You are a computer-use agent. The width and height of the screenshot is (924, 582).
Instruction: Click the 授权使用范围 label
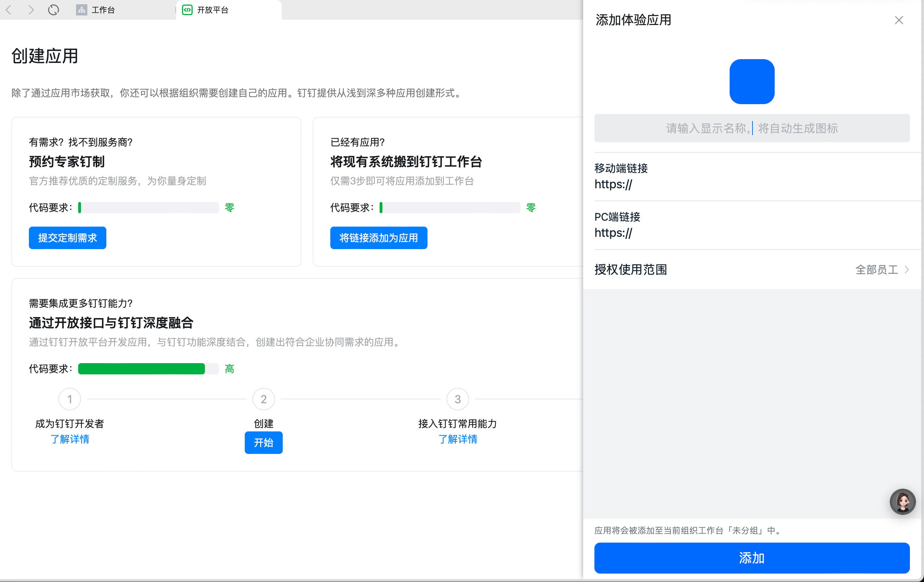pyautogui.click(x=631, y=270)
